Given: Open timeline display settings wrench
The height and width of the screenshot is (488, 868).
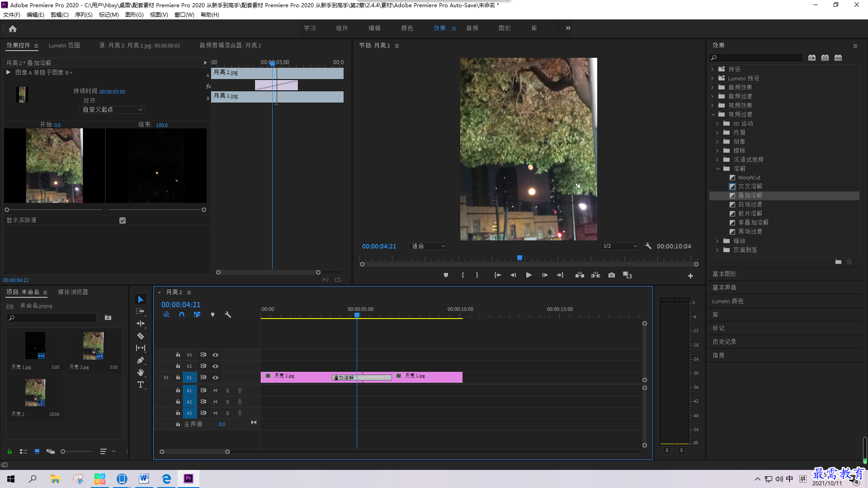Looking at the screenshot, I should coord(228,314).
